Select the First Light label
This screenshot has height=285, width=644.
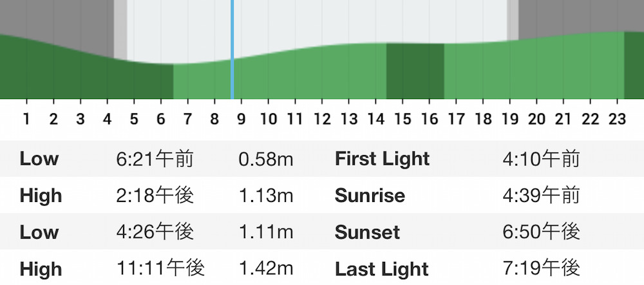click(x=383, y=159)
